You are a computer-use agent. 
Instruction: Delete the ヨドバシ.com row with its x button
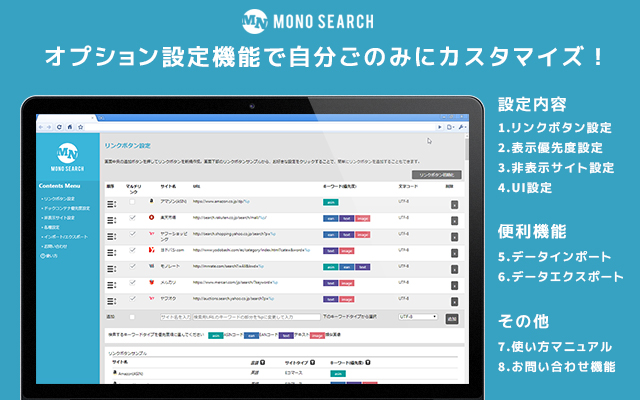pyautogui.click(x=454, y=253)
